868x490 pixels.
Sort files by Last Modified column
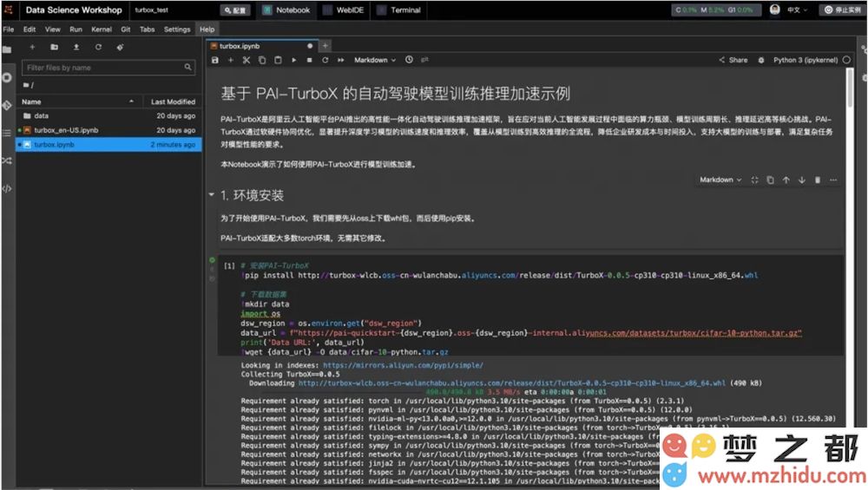pos(173,101)
